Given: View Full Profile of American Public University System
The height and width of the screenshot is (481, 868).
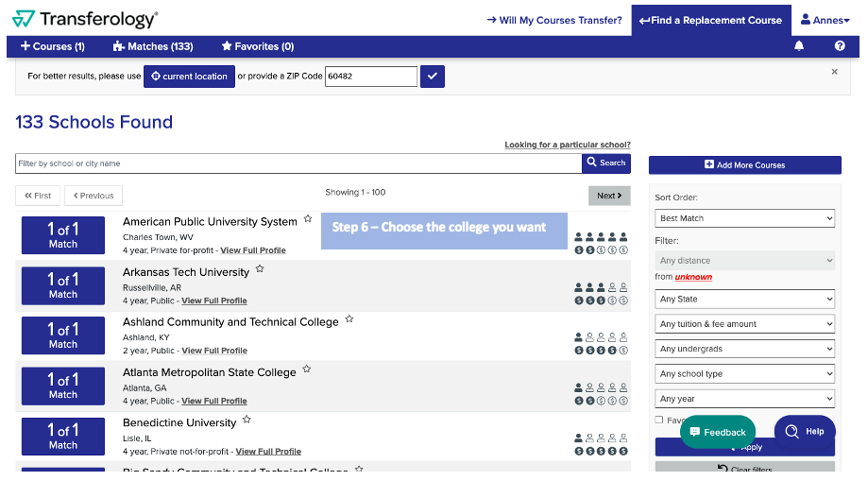Looking at the screenshot, I should click(253, 250).
